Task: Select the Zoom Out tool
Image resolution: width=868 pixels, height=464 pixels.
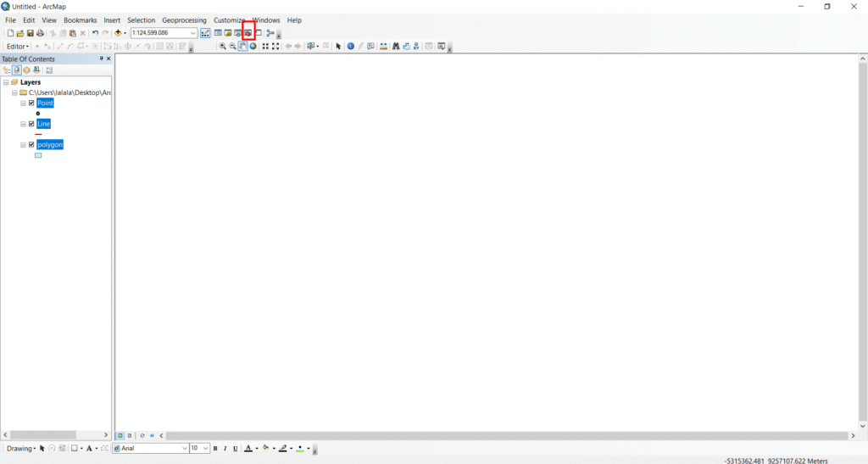Action: pyautogui.click(x=232, y=47)
